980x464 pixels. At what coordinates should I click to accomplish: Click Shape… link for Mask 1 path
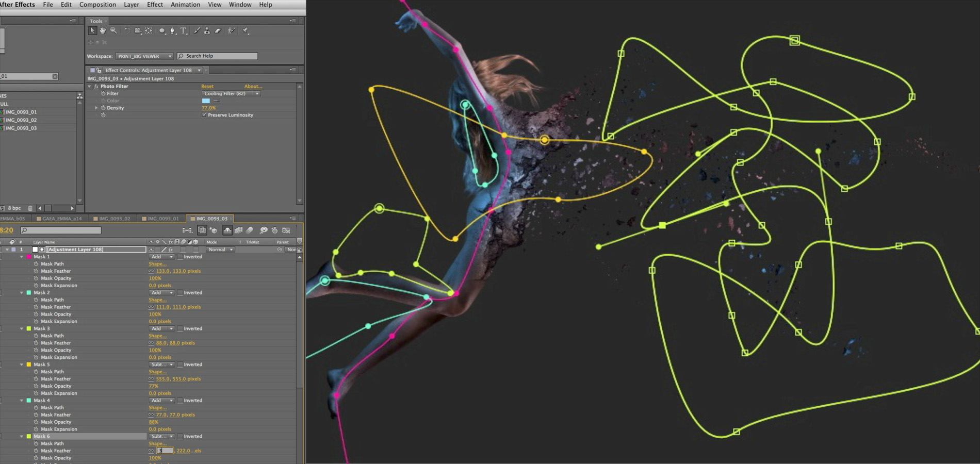(157, 264)
